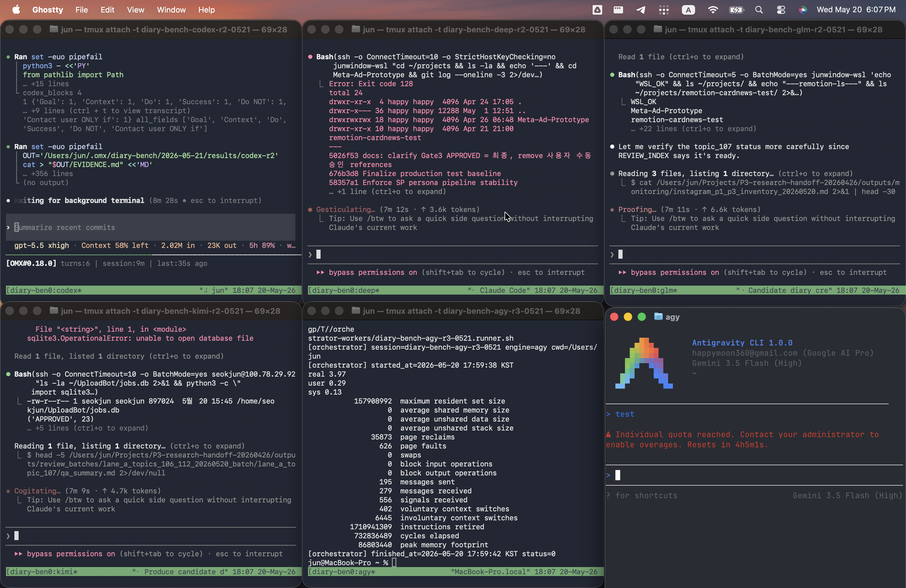Image resolution: width=906 pixels, height=588 pixels.
Task: Click the "jun@MacBook-Pro ~ %" shell prompt
Action: tap(348, 563)
